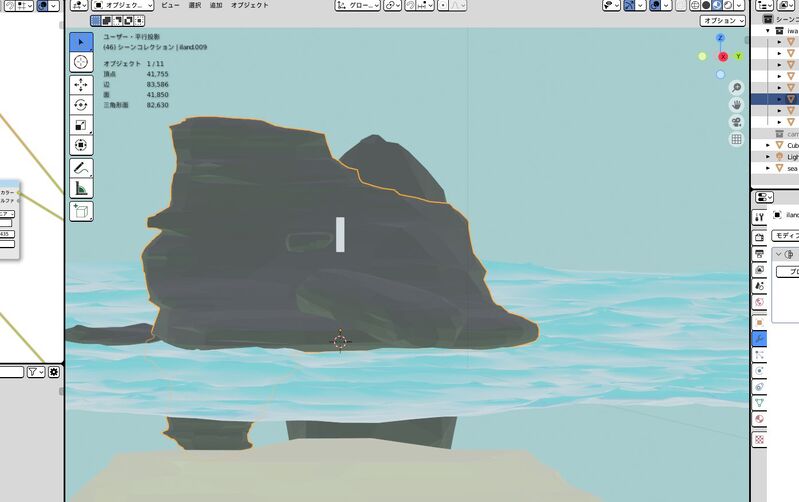Open the Global transform orientation dropdown
The image size is (799, 502).
pyautogui.click(x=357, y=5)
